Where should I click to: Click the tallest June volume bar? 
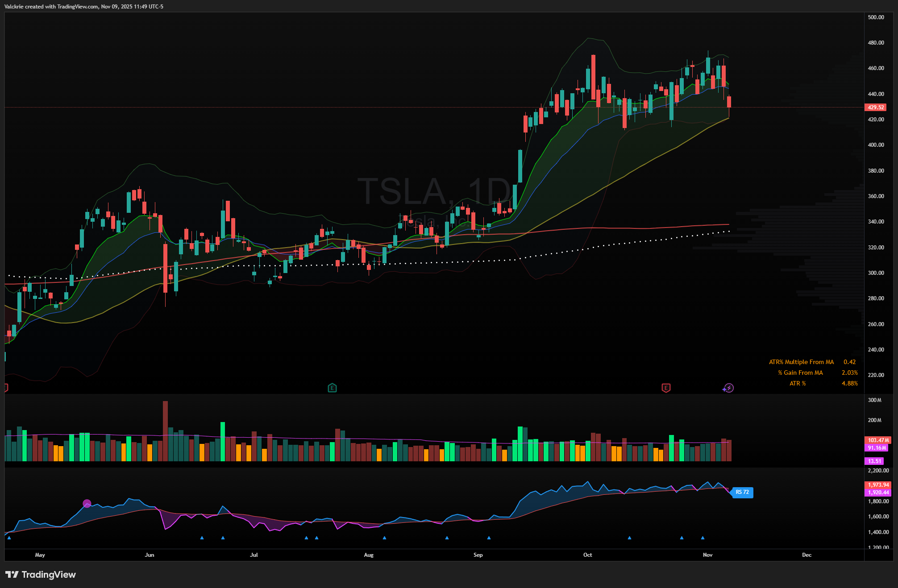(166, 431)
